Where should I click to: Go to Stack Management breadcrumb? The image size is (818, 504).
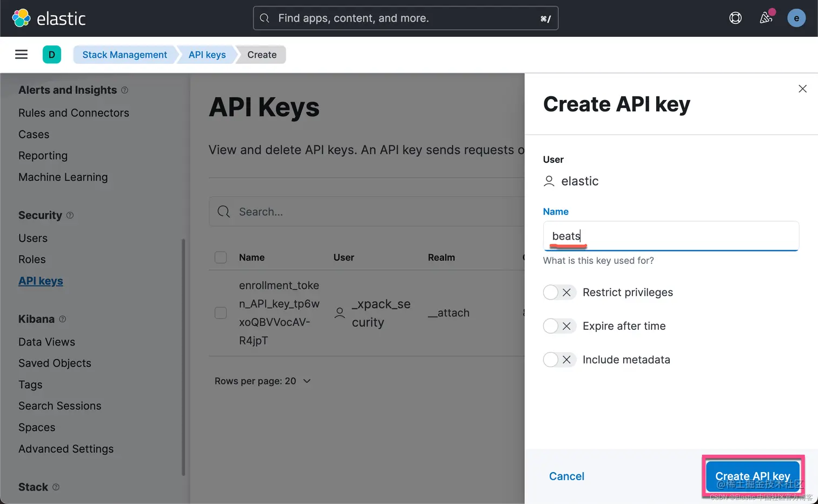(124, 55)
